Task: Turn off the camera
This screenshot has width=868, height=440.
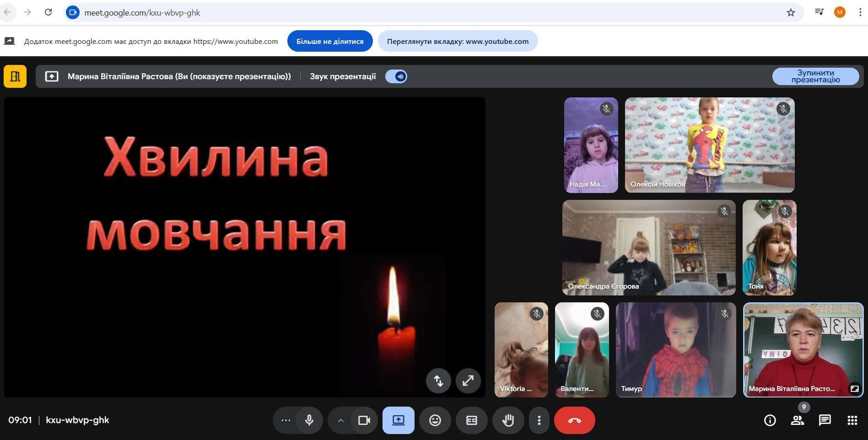Action: [364, 420]
